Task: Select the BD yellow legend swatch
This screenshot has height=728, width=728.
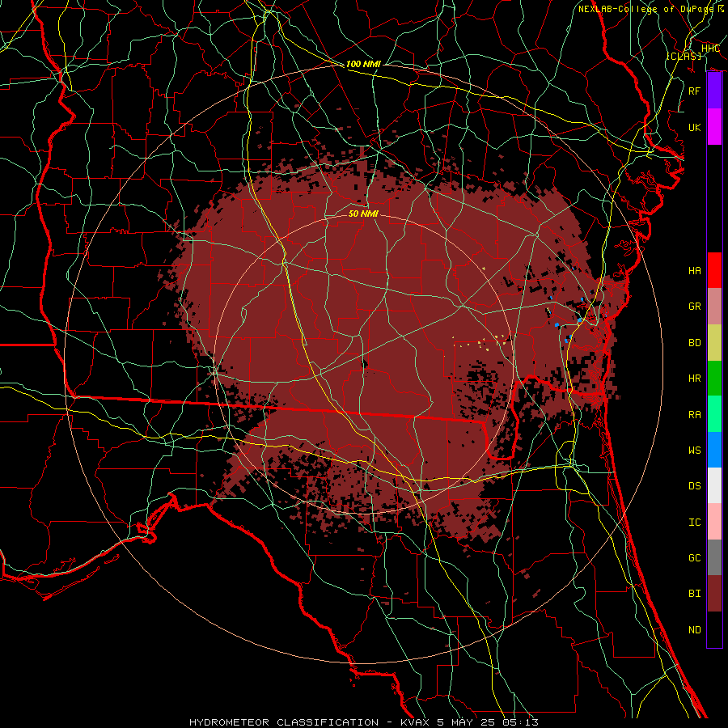Action: pos(714,343)
